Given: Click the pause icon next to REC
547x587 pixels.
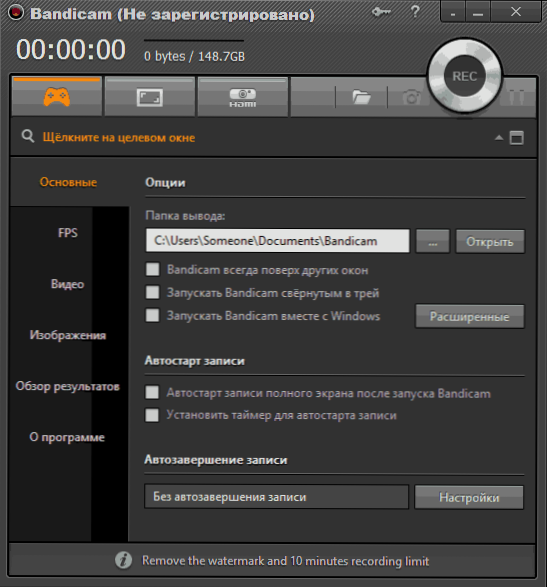Looking at the screenshot, I should click(x=517, y=97).
